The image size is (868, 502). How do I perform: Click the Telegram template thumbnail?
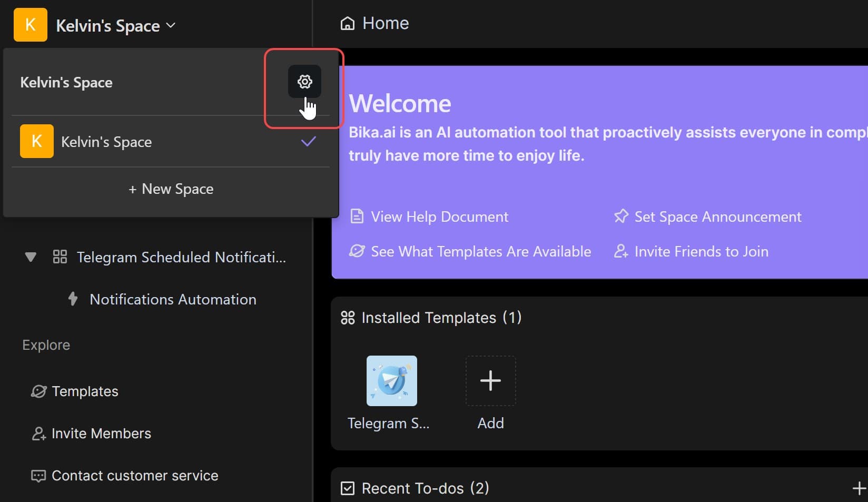(x=391, y=381)
